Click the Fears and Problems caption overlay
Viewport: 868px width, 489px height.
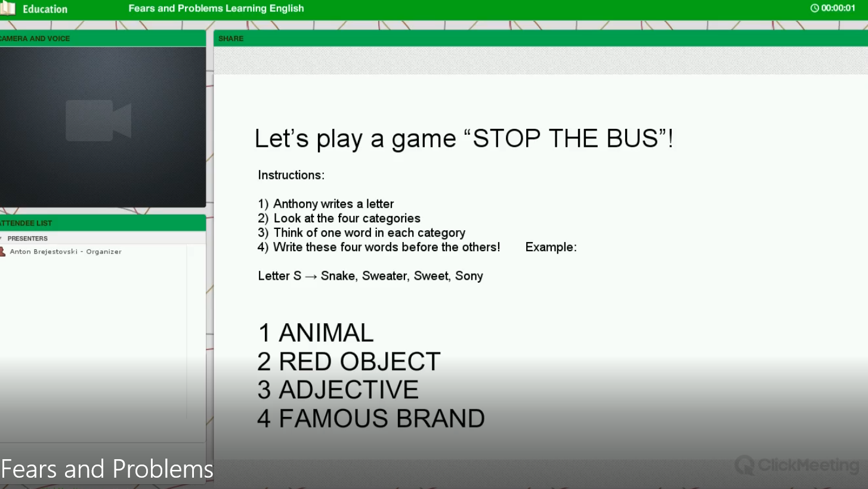(x=107, y=469)
